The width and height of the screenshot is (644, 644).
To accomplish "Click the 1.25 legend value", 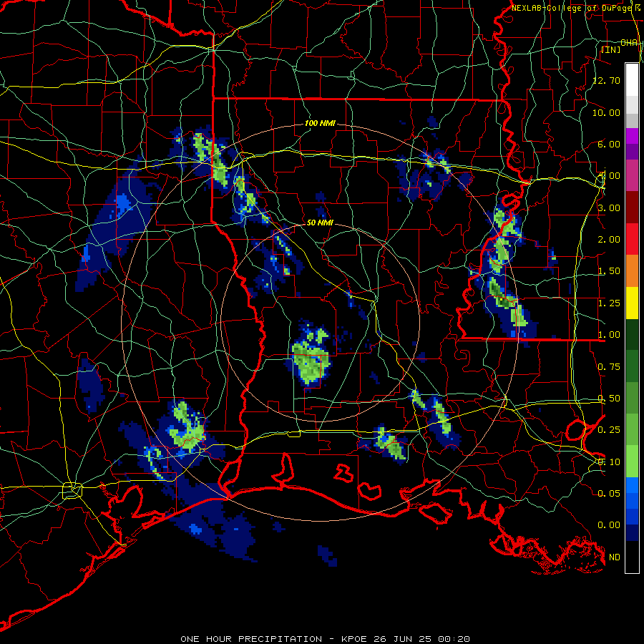I will (x=609, y=303).
